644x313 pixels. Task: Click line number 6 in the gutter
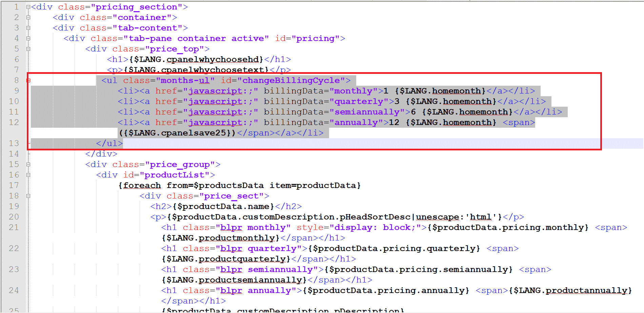[x=16, y=59]
